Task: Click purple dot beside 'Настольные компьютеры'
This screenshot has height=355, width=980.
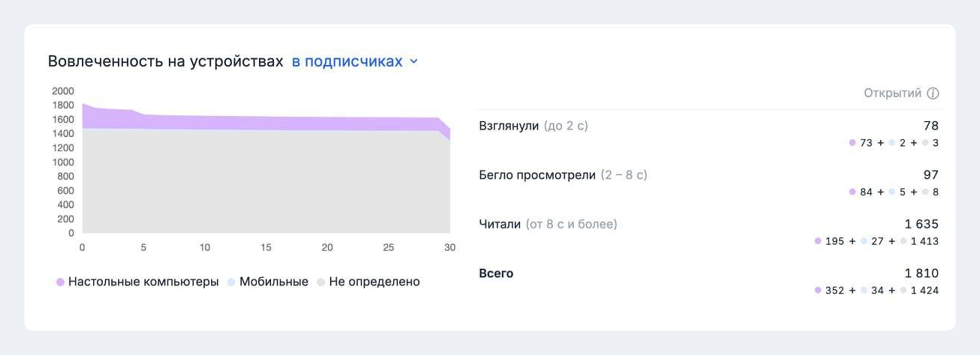Action: click(x=60, y=282)
